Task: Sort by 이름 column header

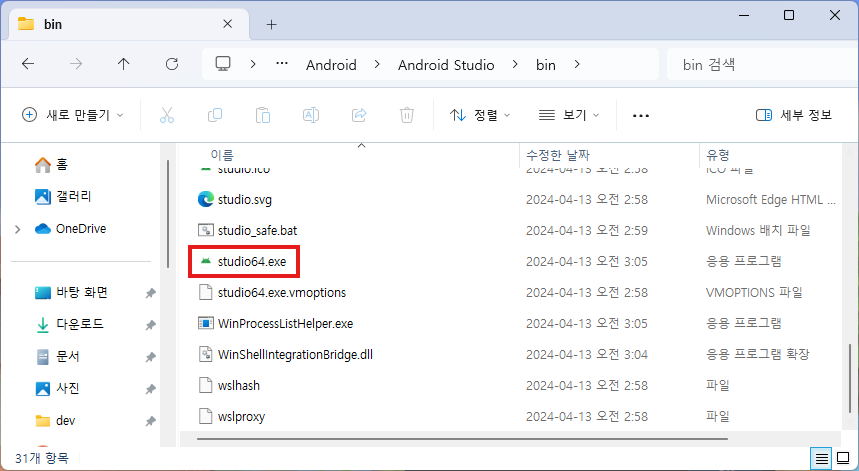Action: 222,156
